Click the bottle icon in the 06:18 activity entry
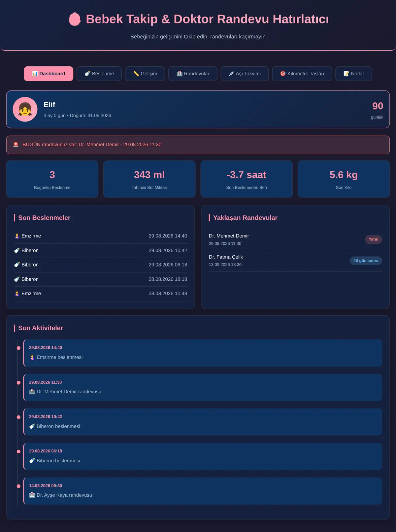Viewport: 396px width, 532px height. coord(32,461)
